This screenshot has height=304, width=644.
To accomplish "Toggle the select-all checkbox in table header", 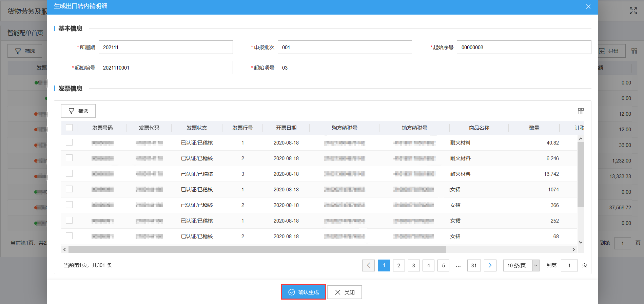I will [x=69, y=128].
